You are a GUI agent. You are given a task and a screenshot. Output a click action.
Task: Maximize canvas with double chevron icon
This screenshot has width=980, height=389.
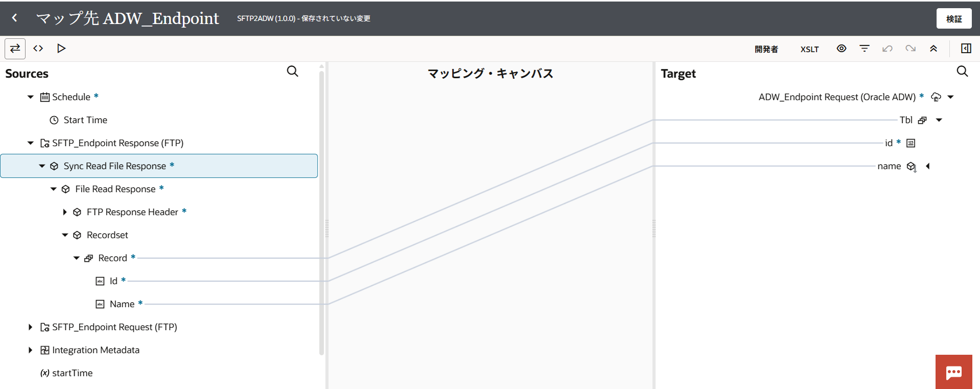tap(934, 49)
